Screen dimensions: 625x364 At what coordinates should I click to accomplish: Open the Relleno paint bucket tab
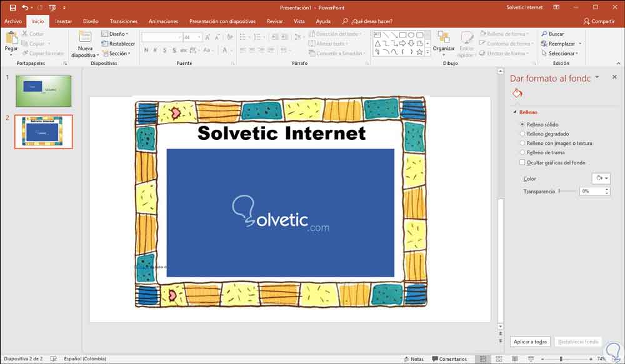(517, 94)
